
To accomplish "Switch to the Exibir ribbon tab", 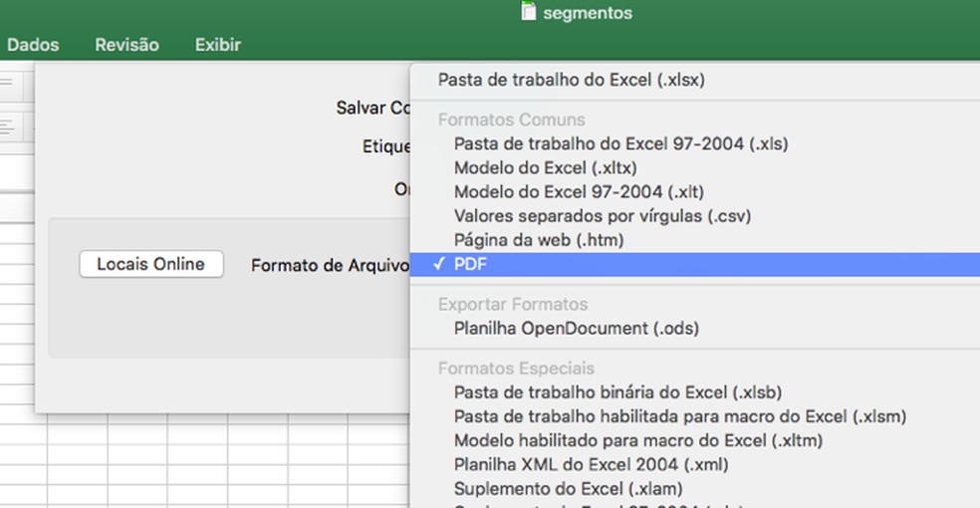I will click(x=217, y=45).
